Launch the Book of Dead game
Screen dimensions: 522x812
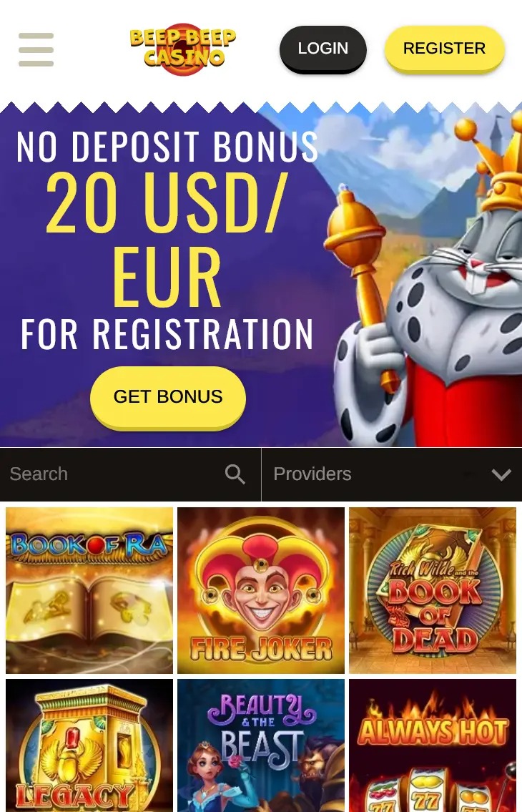(433, 590)
